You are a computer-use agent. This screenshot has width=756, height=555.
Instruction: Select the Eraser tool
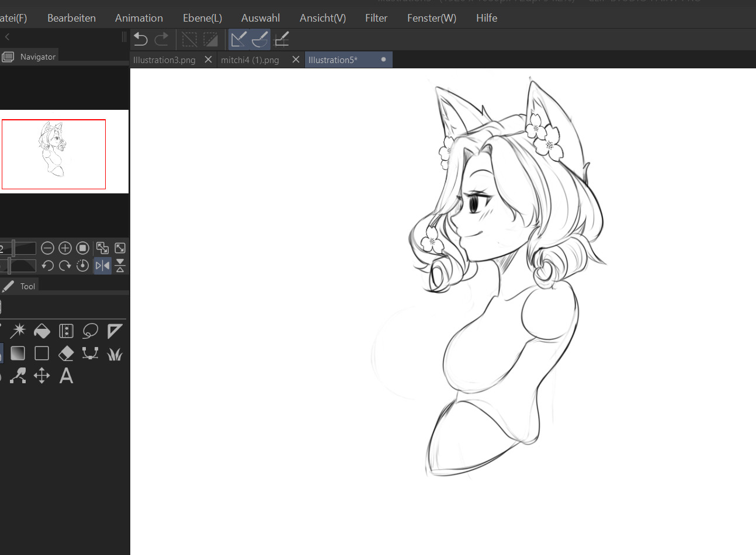pos(66,353)
